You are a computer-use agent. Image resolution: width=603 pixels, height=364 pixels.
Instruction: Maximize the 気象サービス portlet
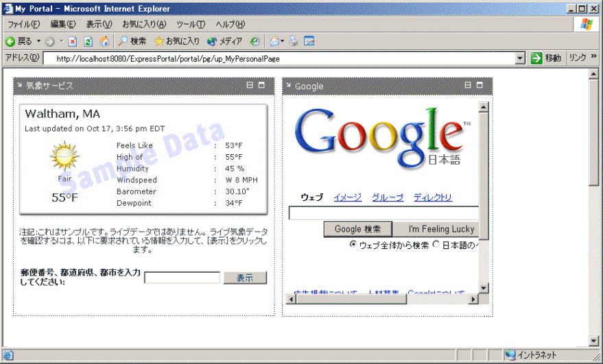click(x=261, y=85)
